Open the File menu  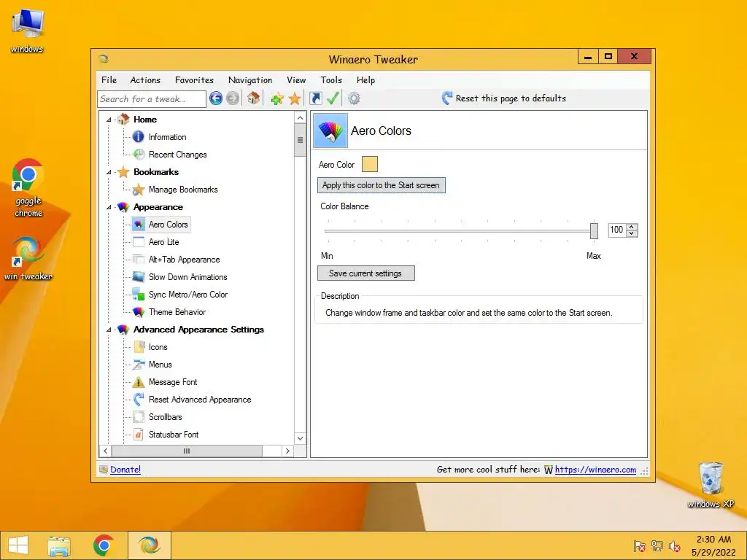109,80
